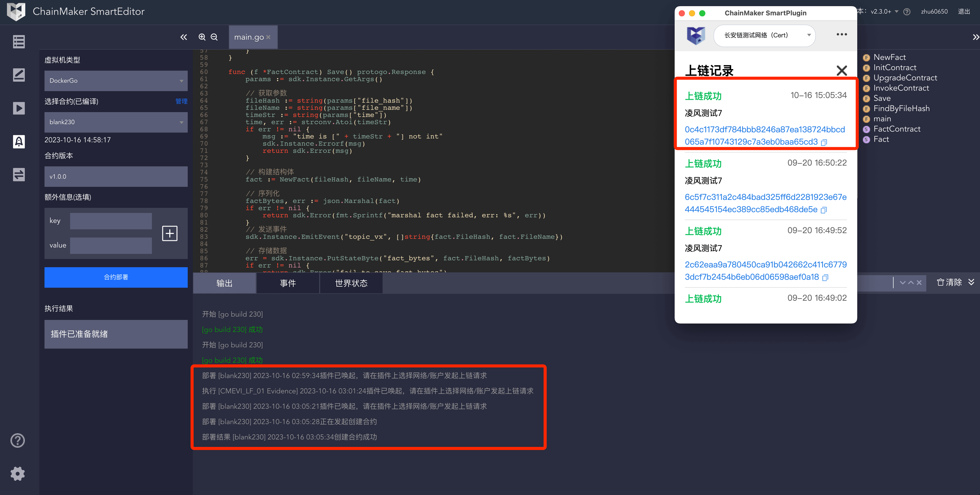Viewport: 980px width, 495px height.
Task: Open the DockerGo VM type dropdown
Action: [x=116, y=81]
